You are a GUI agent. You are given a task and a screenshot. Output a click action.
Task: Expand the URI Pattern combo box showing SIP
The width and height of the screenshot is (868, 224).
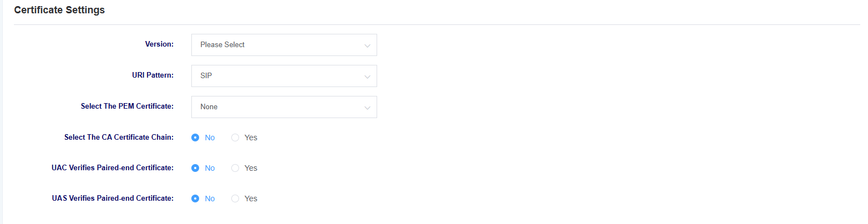click(x=284, y=76)
